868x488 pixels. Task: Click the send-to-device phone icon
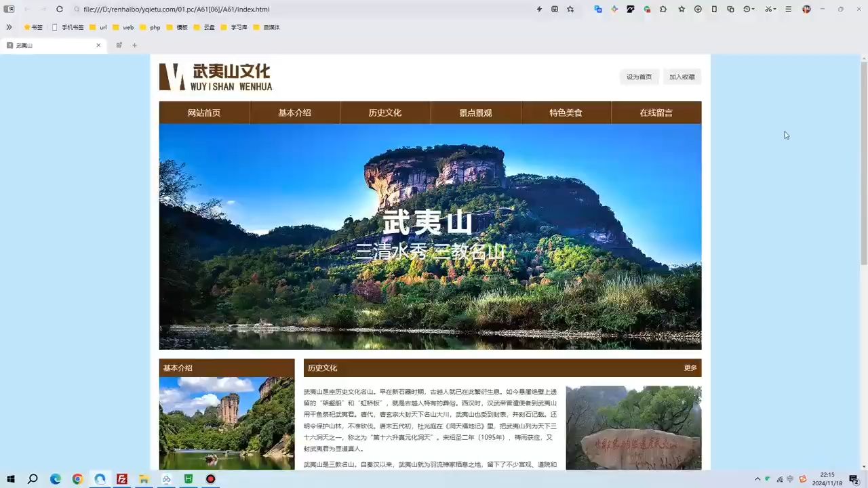pyautogui.click(x=714, y=9)
